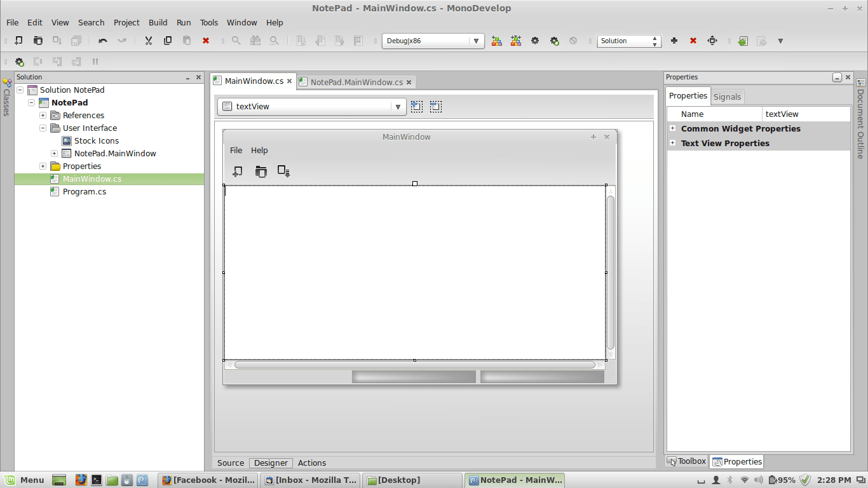
Task: Expand the References tree node
Action: [43, 115]
